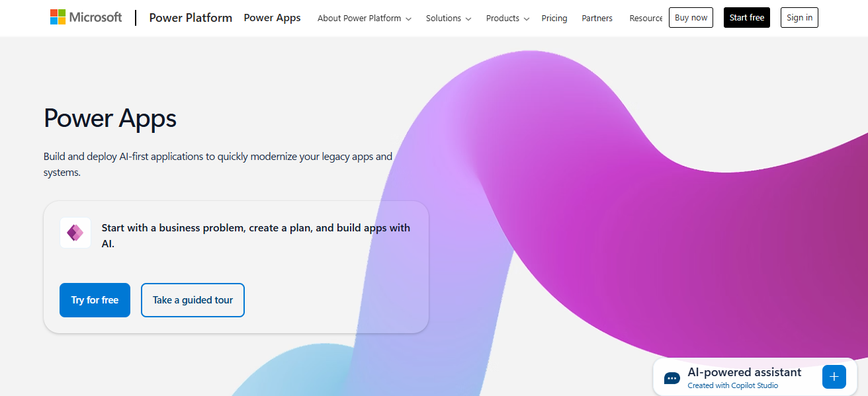This screenshot has height=396, width=868.
Task: Click the Sign in button
Action: [799, 18]
